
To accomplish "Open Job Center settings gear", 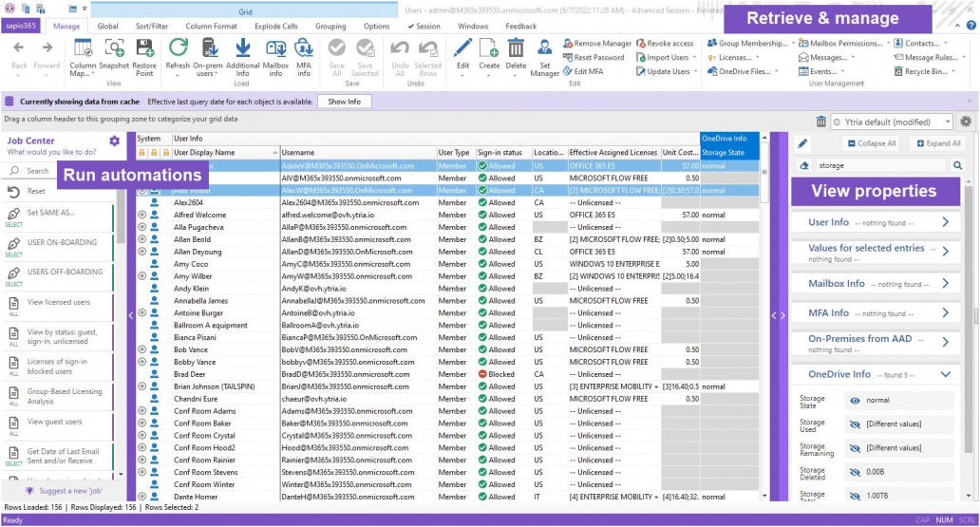I will pos(114,141).
